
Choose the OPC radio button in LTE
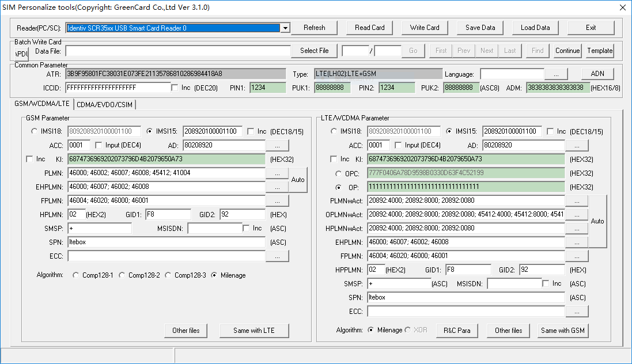pyautogui.click(x=338, y=173)
